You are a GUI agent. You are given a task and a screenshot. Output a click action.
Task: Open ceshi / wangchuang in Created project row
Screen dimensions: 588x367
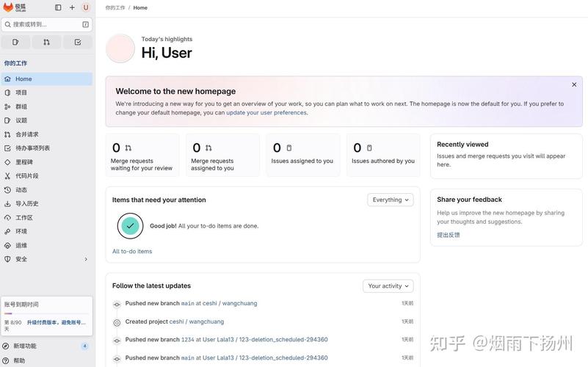(197, 321)
